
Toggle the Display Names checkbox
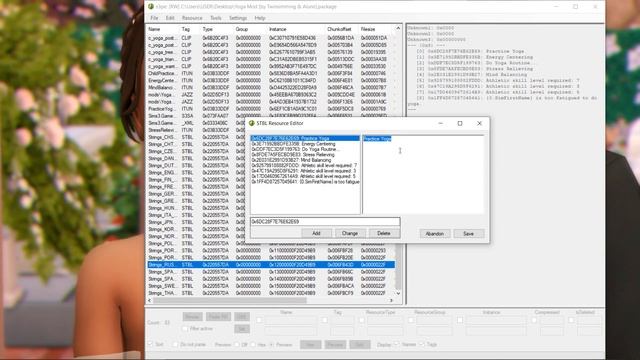point(396,344)
